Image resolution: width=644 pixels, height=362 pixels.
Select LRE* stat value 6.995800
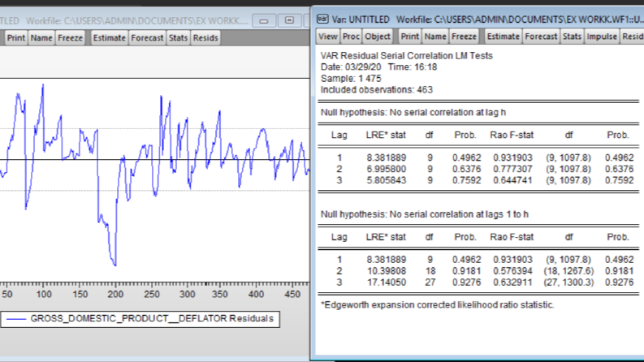point(386,169)
